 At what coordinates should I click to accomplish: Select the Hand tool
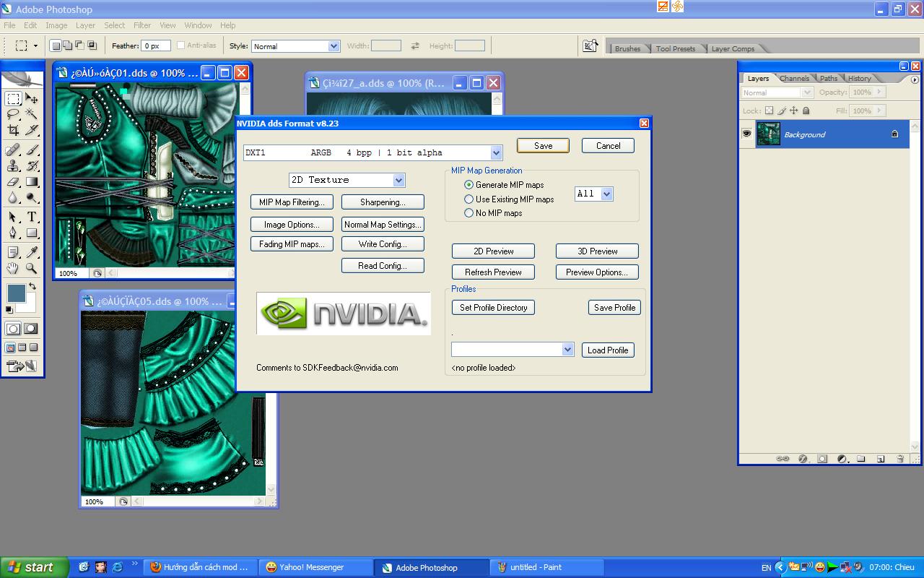pyautogui.click(x=13, y=268)
